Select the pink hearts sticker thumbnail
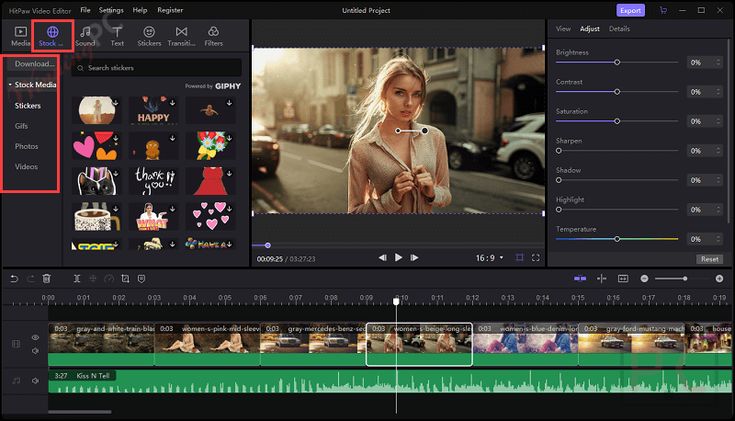 point(210,216)
